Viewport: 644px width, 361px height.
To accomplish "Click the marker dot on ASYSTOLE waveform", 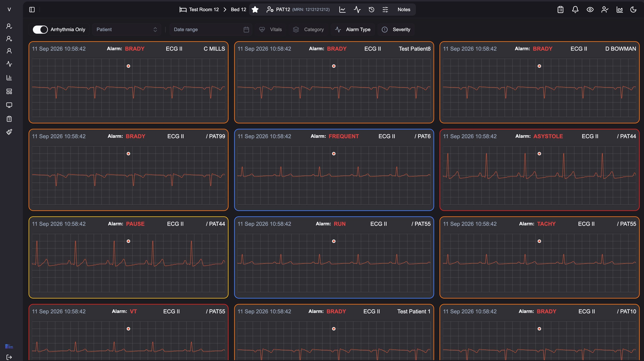I will pos(539,154).
